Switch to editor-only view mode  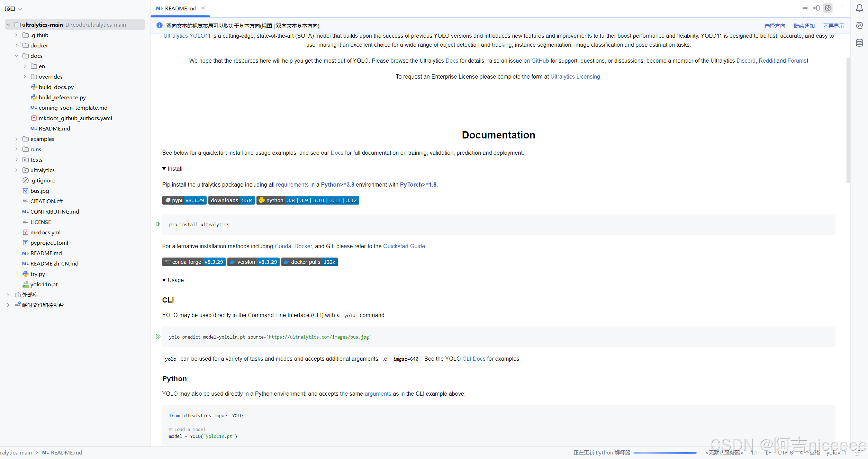click(x=805, y=8)
